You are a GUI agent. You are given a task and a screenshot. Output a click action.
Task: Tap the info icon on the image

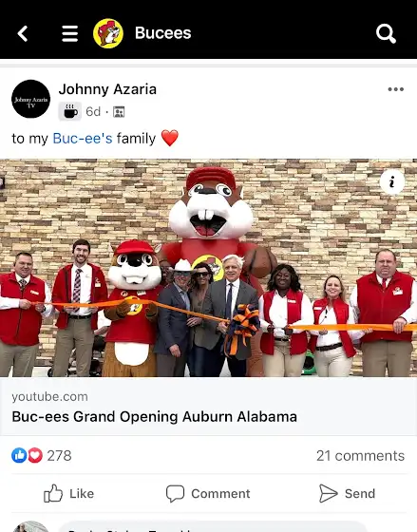tap(392, 181)
